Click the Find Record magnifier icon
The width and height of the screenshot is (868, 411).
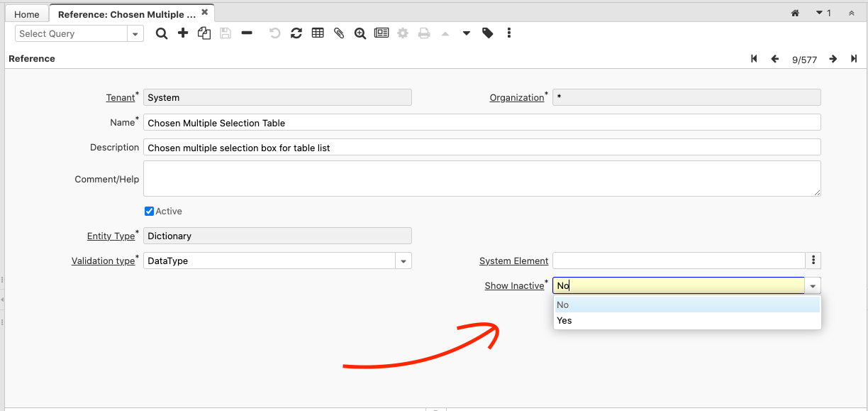[x=162, y=33]
